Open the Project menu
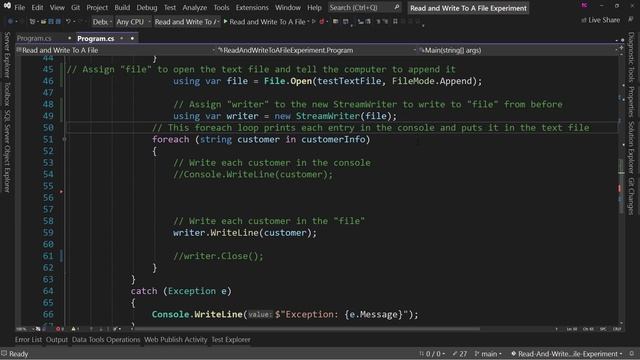The width and height of the screenshot is (640, 360). point(97,8)
